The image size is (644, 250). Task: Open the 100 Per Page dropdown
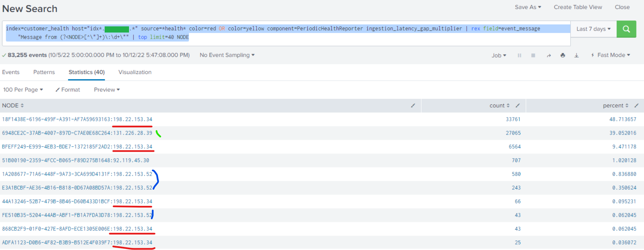[23, 90]
